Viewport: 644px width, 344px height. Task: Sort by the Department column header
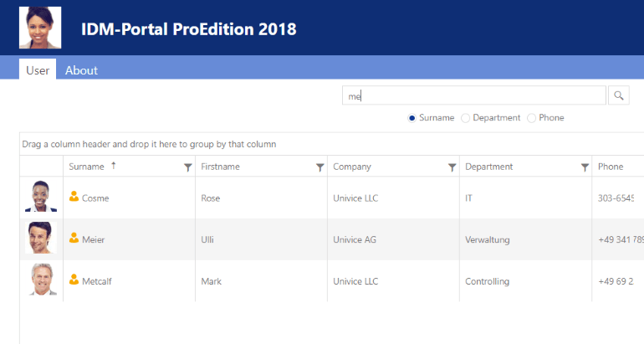(x=488, y=167)
